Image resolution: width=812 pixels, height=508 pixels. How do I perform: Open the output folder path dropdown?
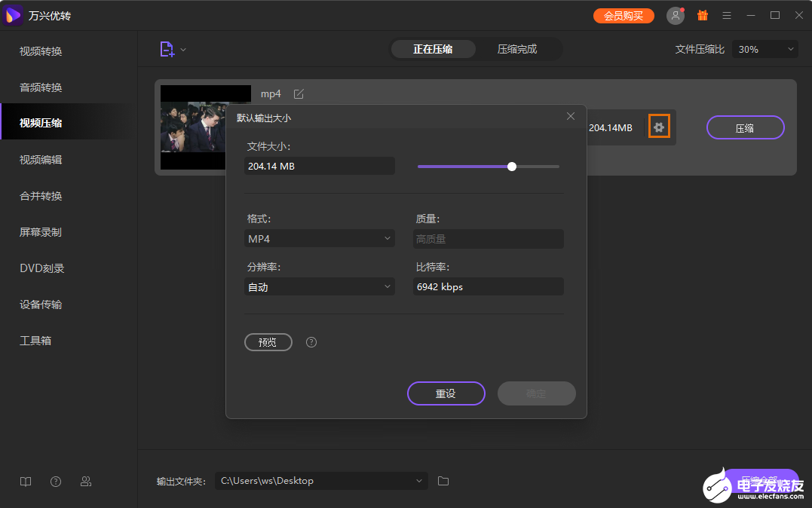click(322, 481)
